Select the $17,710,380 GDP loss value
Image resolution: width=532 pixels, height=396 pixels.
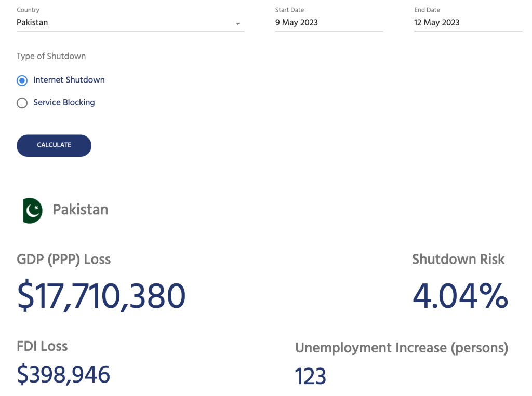coord(101,296)
